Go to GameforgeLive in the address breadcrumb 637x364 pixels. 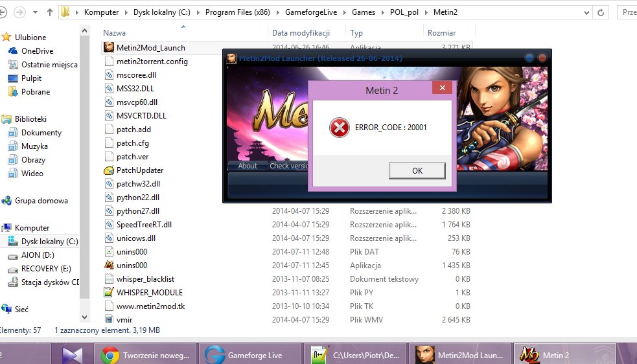click(x=311, y=12)
